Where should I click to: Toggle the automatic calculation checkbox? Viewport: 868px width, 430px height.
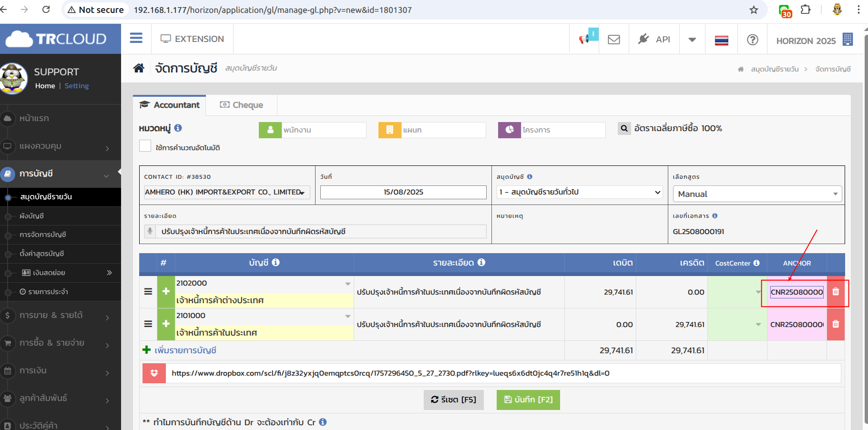coord(145,146)
